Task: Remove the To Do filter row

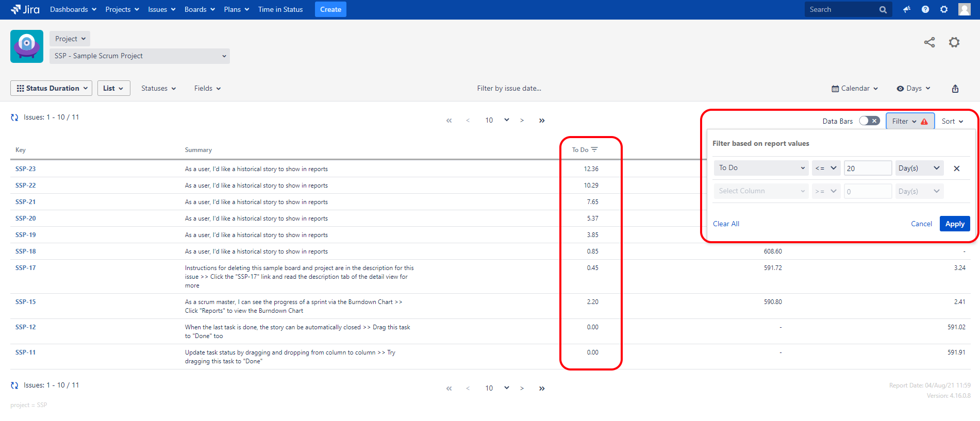Action: point(956,169)
